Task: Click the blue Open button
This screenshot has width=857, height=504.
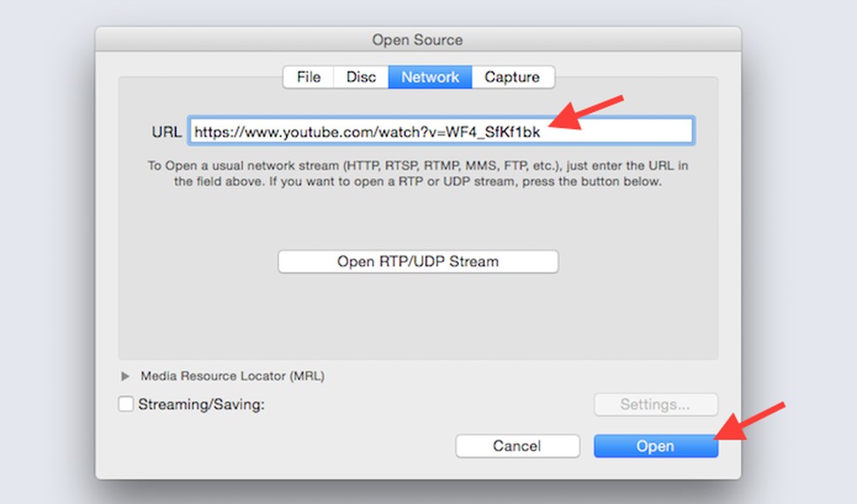Action: point(655,446)
